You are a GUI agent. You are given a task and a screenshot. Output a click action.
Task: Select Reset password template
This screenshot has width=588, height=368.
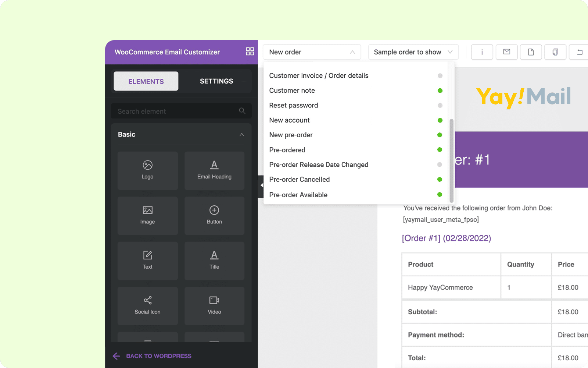coord(355,105)
